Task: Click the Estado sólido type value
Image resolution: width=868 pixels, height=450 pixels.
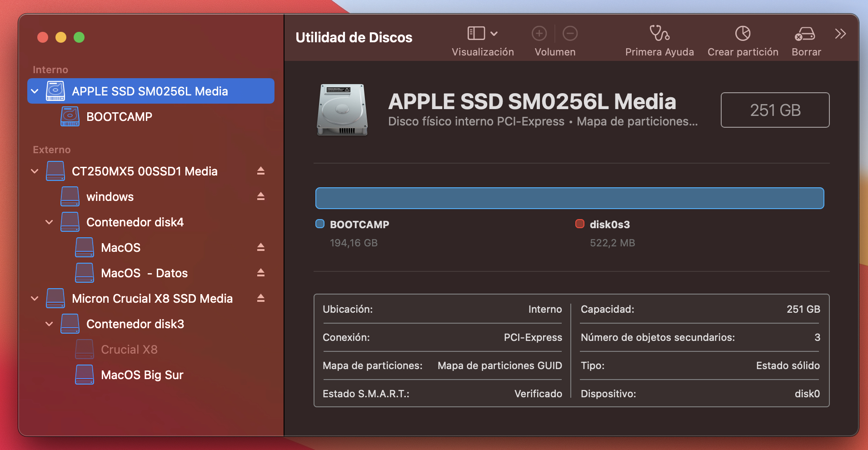Action: pos(788,365)
